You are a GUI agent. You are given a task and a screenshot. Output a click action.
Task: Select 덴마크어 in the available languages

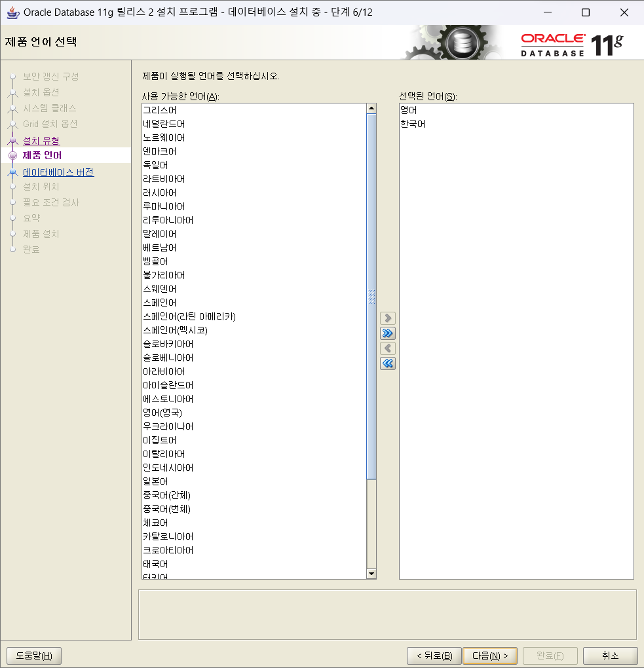(254, 151)
